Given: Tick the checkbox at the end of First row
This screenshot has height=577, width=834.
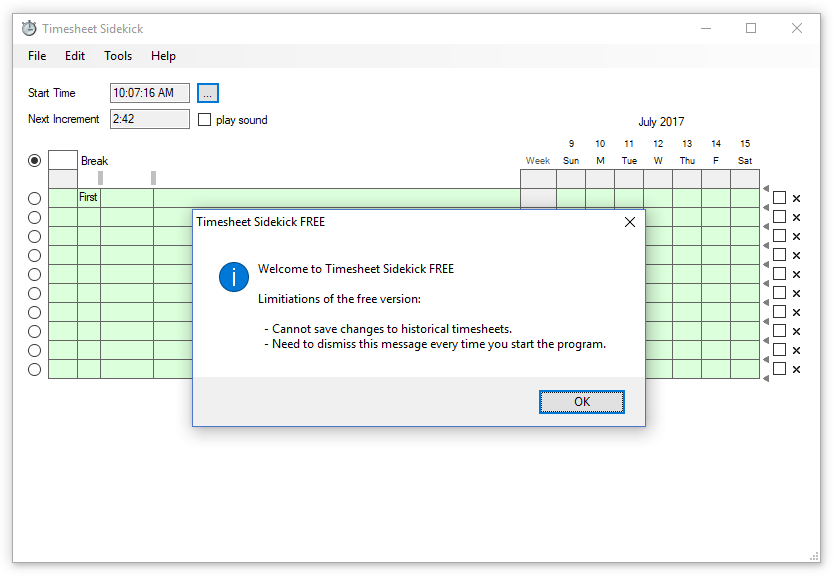Looking at the screenshot, I should pyautogui.click(x=779, y=198).
